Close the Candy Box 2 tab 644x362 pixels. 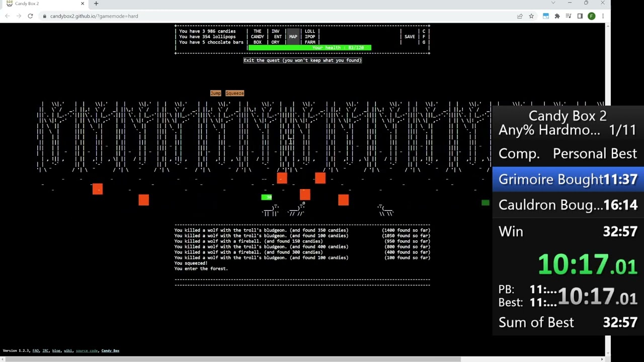83,4
